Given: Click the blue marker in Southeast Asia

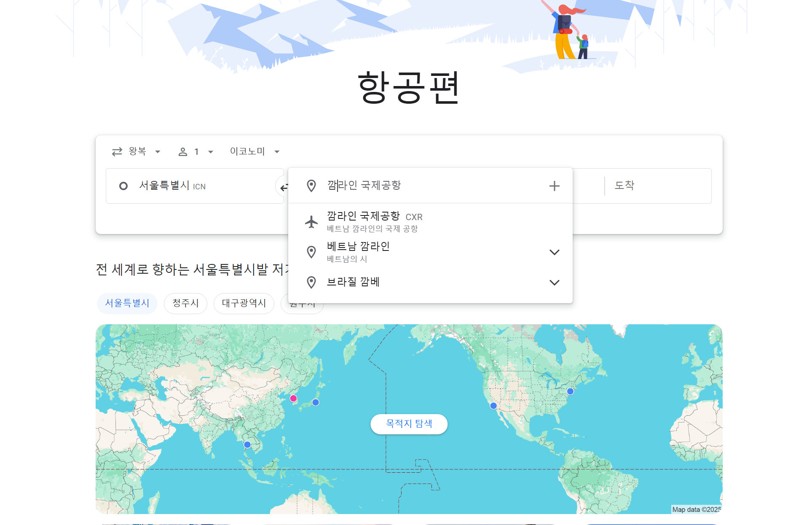Looking at the screenshot, I should click(x=247, y=444).
